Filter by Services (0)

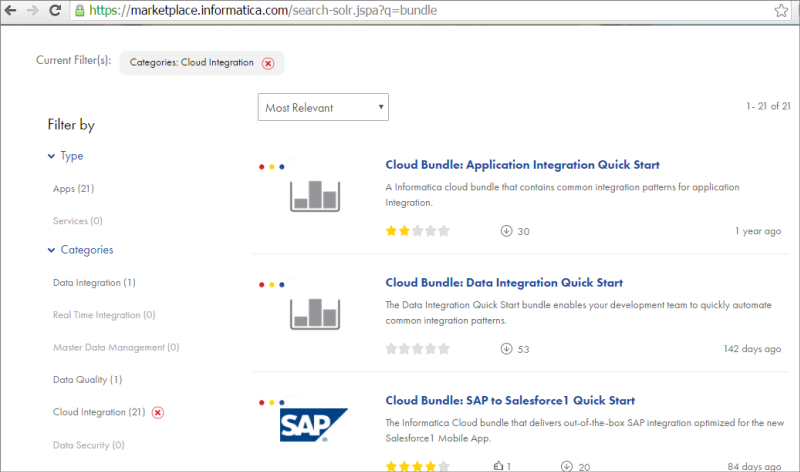tap(78, 221)
